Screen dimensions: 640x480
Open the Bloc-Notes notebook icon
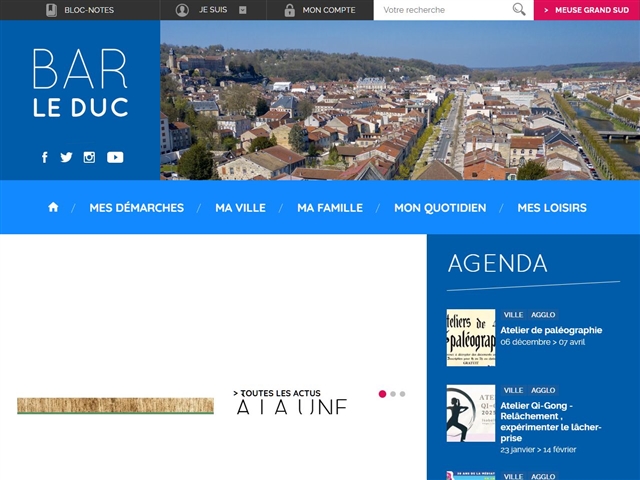pyautogui.click(x=51, y=10)
